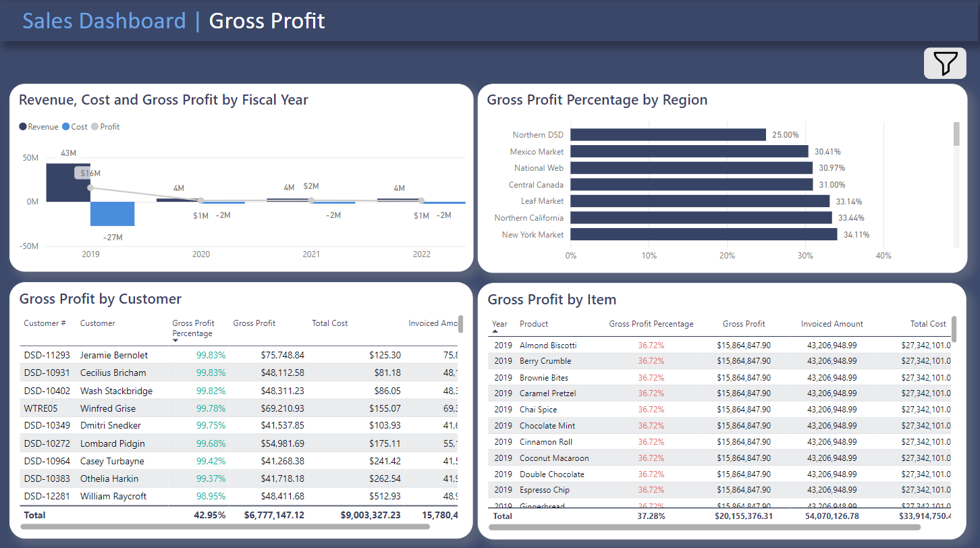Click the Sales Dashboard header link
Viewport: 980px width, 548px height.
pos(104,21)
